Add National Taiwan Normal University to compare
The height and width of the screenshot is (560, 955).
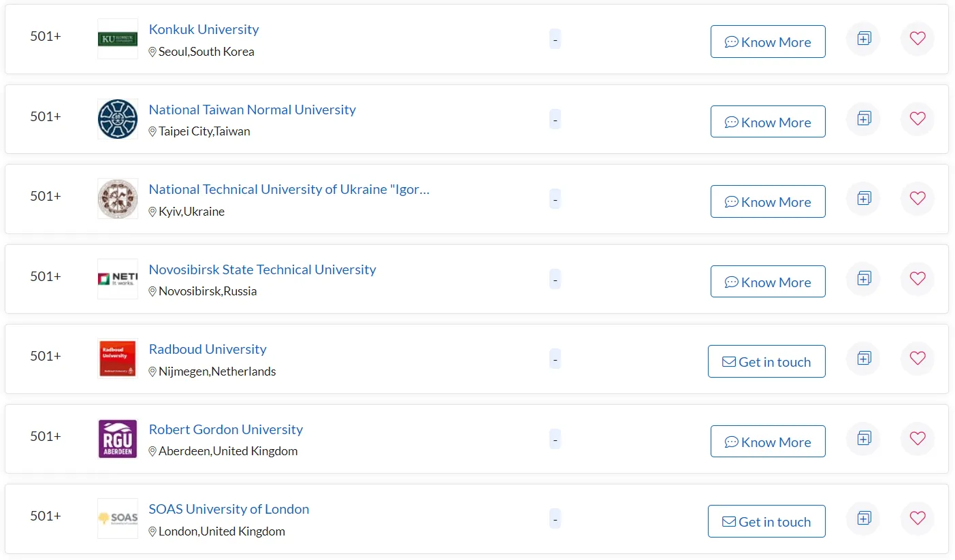863,118
